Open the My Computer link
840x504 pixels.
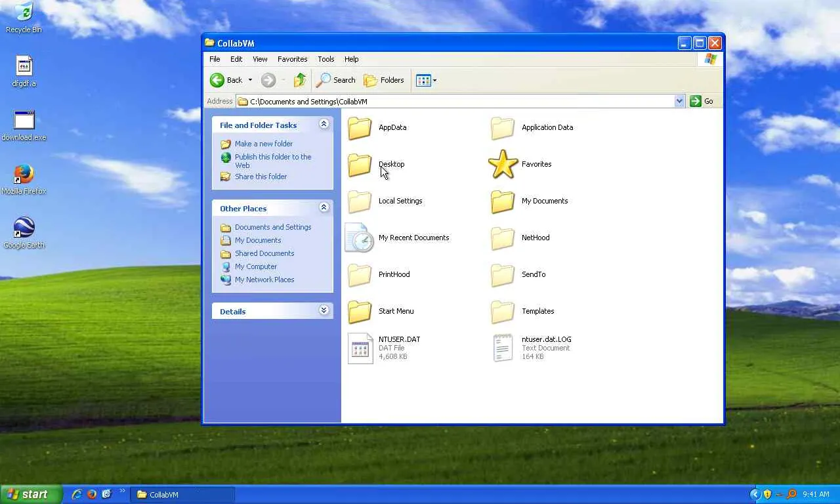(256, 266)
